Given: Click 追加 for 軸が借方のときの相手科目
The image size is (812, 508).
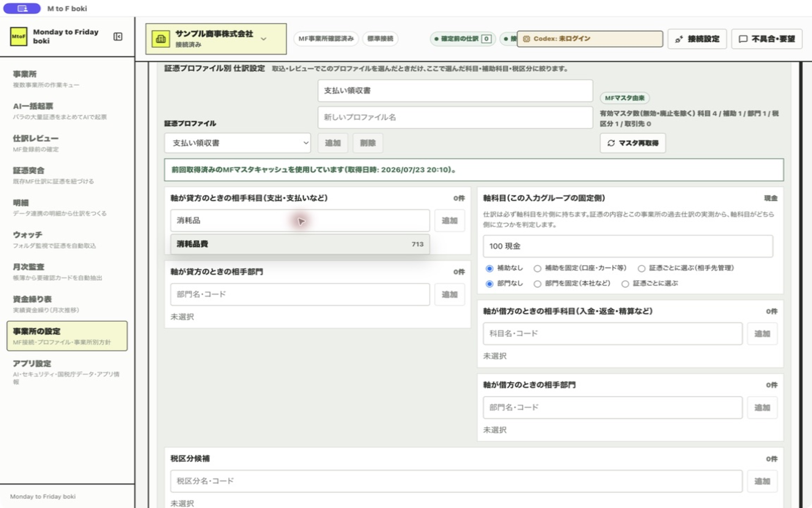Looking at the screenshot, I should (762, 334).
